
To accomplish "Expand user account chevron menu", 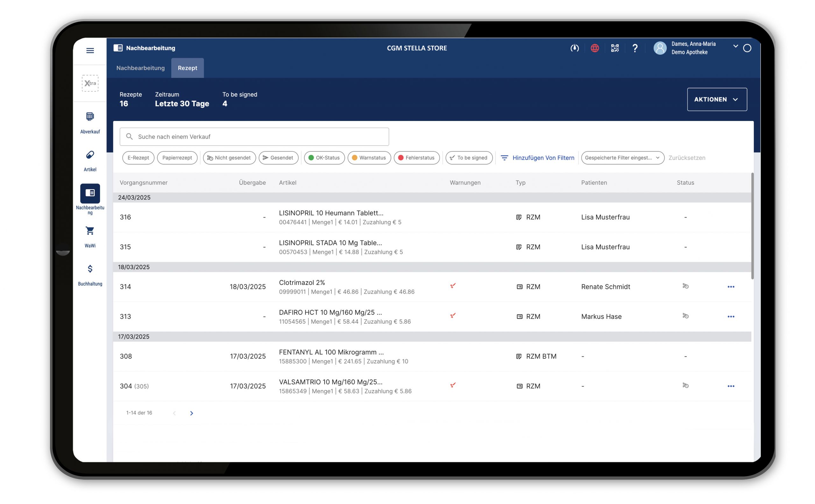I will [x=735, y=46].
